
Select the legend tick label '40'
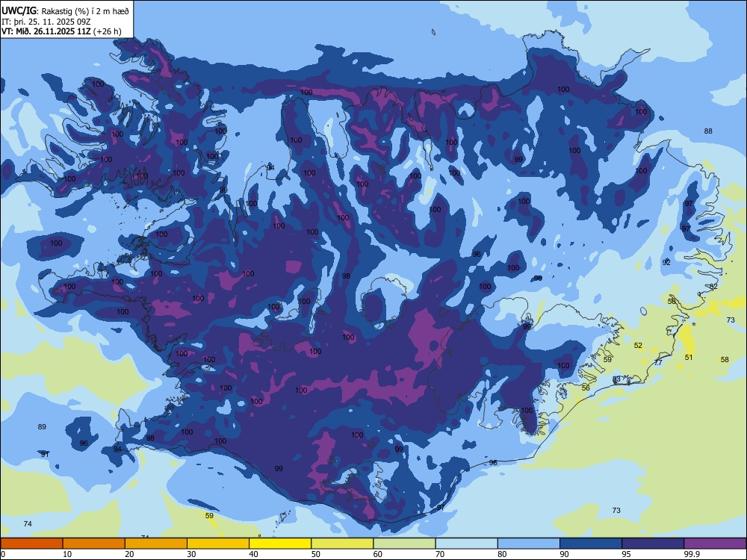253,554
